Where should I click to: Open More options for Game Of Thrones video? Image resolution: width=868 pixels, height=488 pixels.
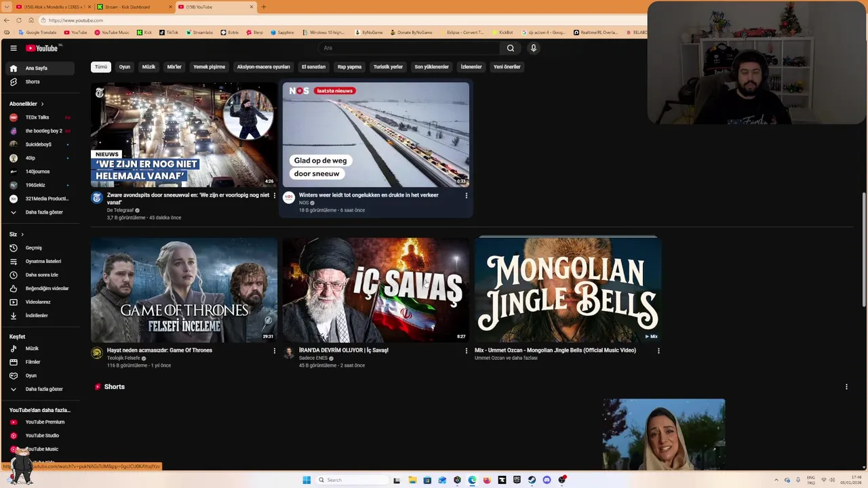275,350
